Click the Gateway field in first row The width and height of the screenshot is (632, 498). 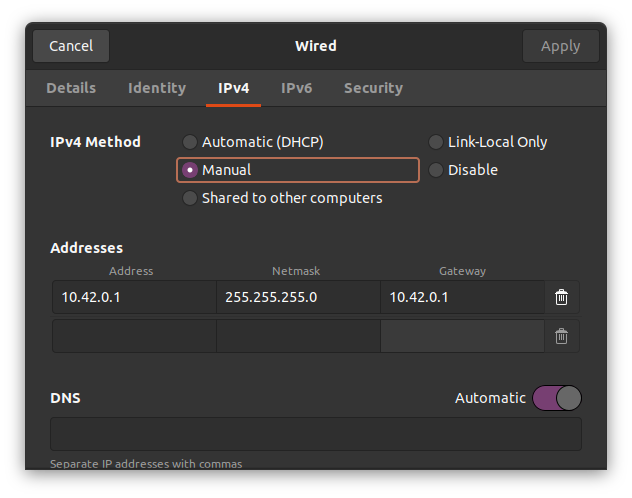tap(462, 297)
